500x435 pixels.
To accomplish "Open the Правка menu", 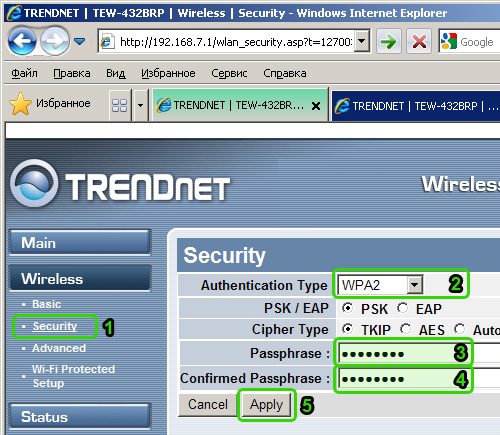I will click(x=72, y=73).
